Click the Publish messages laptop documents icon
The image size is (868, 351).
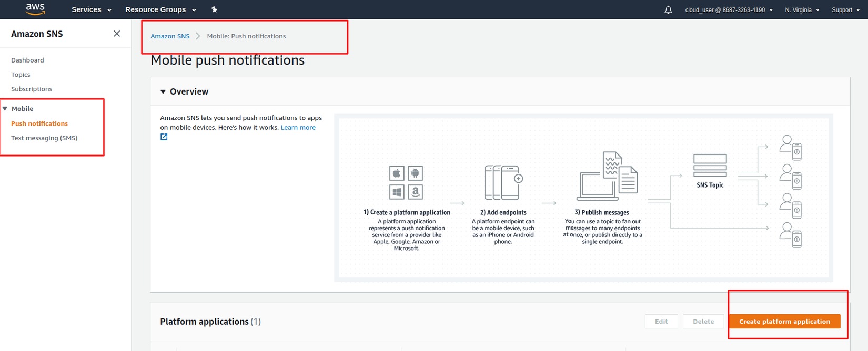[607, 177]
